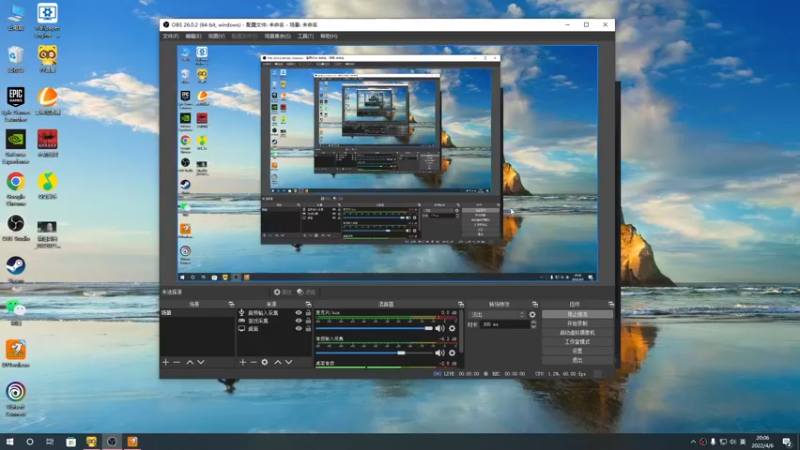The width and height of the screenshot is (800, 450).
Task: Open the File menu in OBS
Action: (170, 36)
